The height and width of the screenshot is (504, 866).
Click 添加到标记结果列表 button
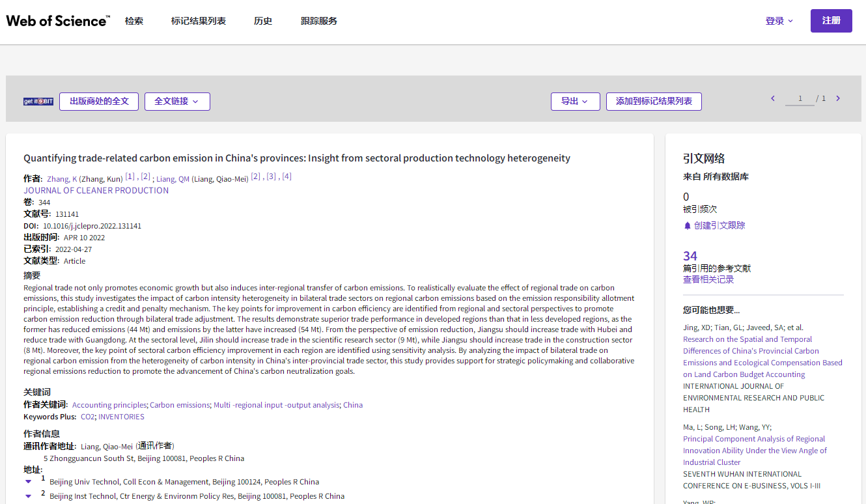654,102
